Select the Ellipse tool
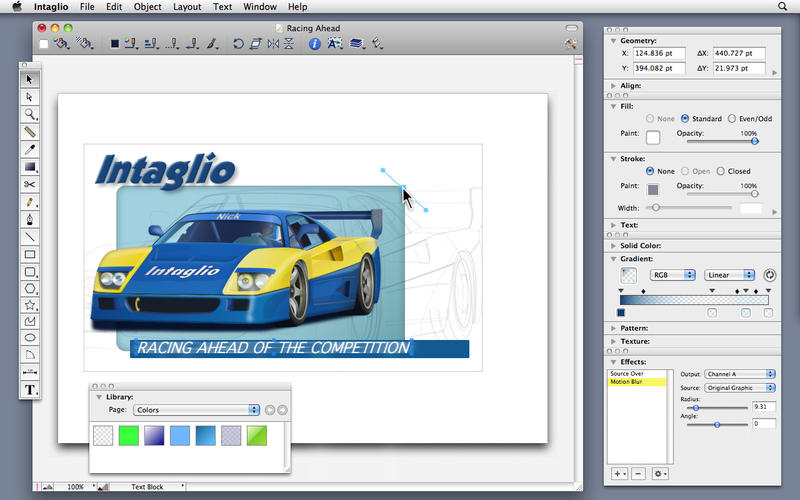This screenshot has height=500, width=800. 30,337
